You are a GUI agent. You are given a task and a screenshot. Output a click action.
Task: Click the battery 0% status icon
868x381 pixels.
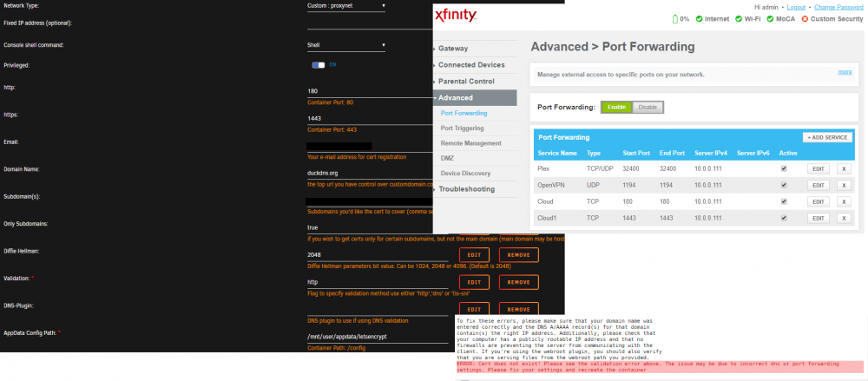674,19
